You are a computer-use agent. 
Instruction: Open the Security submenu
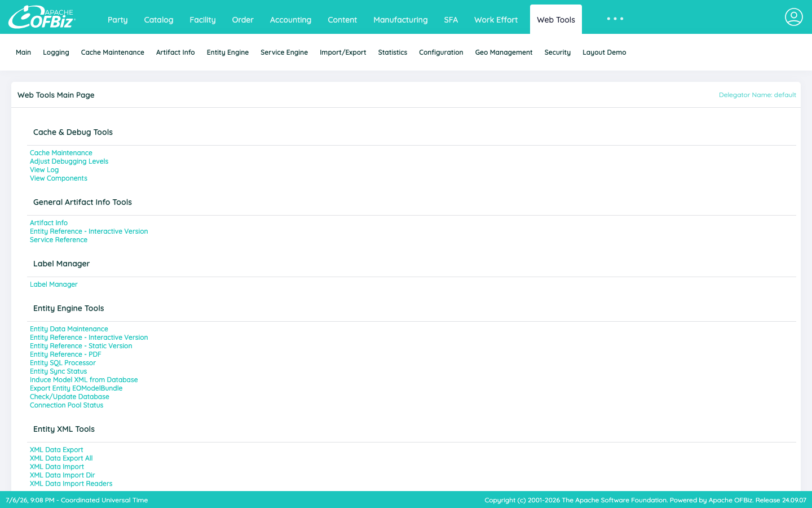pyautogui.click(x=558, y=52)
